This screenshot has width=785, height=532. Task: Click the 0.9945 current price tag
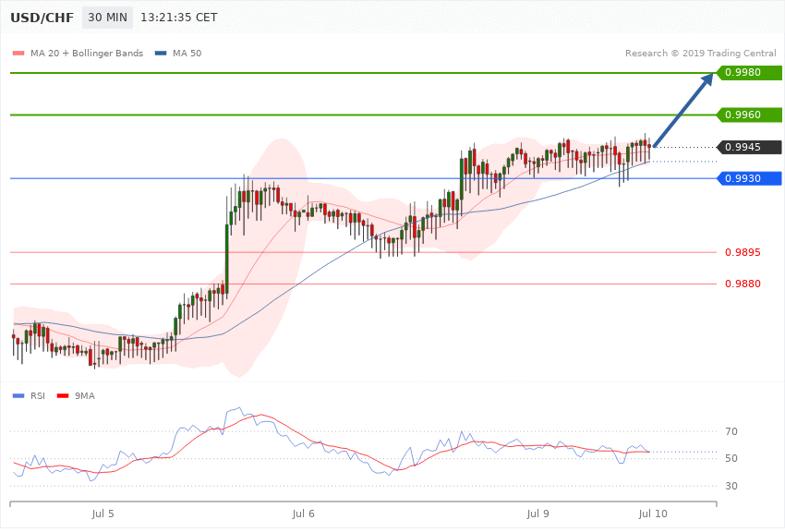point(750,147)
